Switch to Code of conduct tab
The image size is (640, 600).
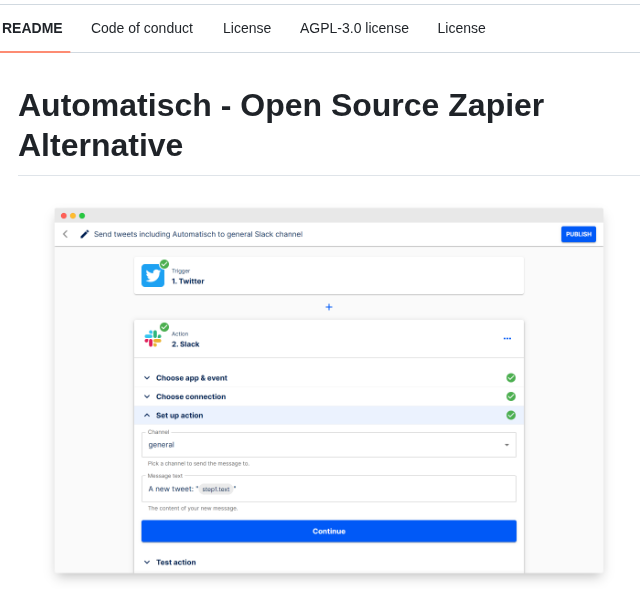pyautogui.click(x=142, y=28)
